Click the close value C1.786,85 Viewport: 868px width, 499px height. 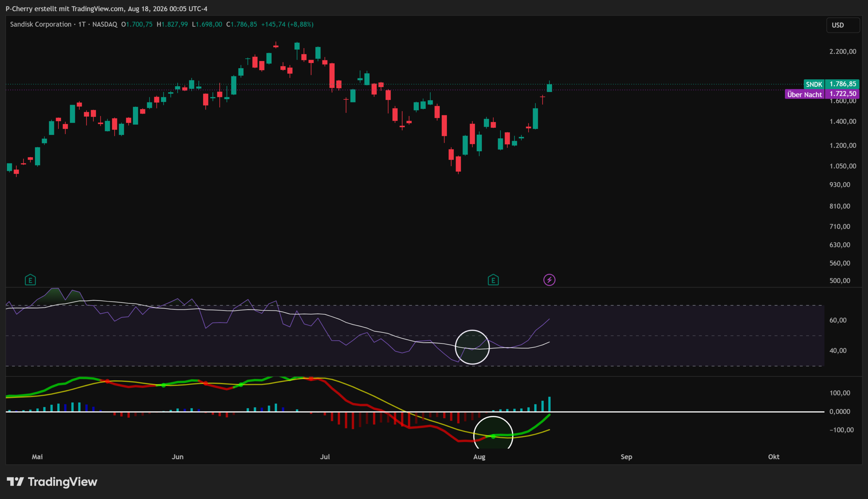(x=242, y=24)
